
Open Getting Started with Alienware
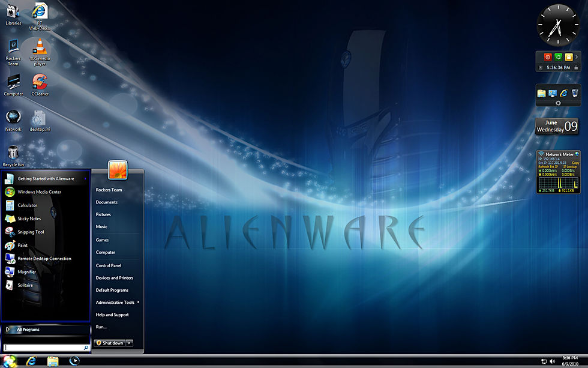tap(46, 178)
